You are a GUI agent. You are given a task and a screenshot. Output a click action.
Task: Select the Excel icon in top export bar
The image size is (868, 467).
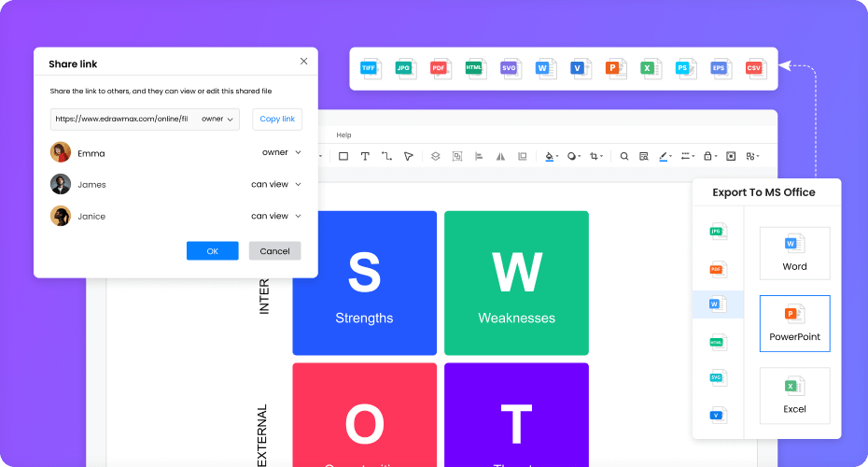(x=650, y=69)
